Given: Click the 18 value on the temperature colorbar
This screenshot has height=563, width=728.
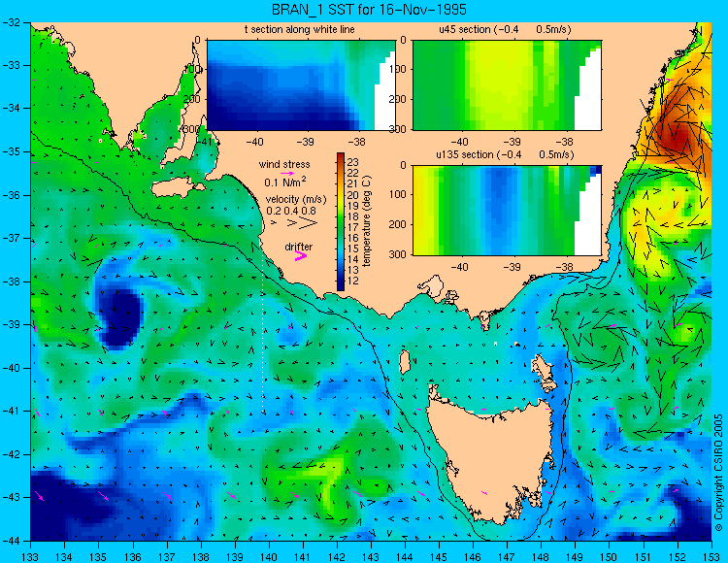Looking at the screenshot, I should click(353, 215).
